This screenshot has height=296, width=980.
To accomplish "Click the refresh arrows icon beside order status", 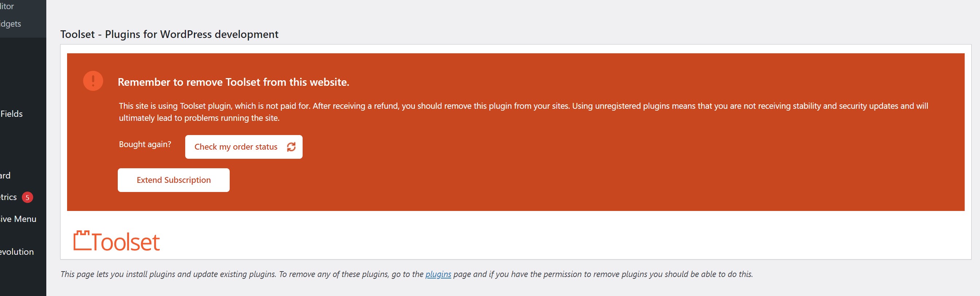I will point(291,147).
